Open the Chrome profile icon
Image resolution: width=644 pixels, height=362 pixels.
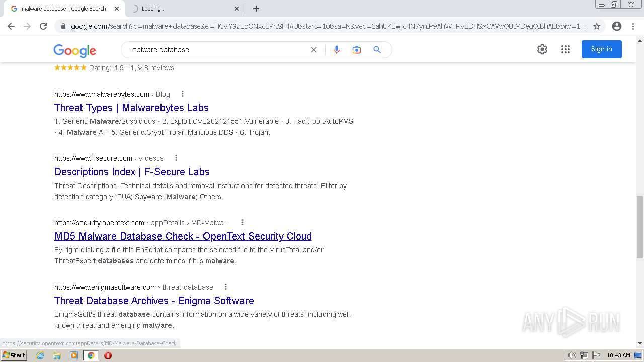click(x=617, y=26)
